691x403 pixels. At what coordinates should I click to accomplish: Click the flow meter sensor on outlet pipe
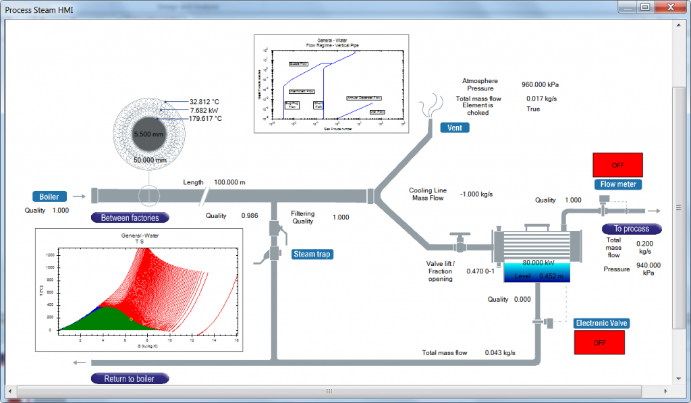pyautogui.click(x=604, y=205)
